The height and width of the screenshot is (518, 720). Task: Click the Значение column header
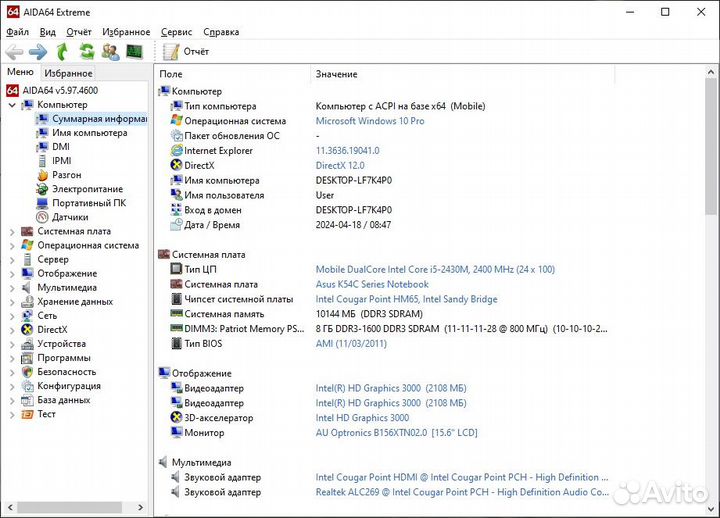336,74
